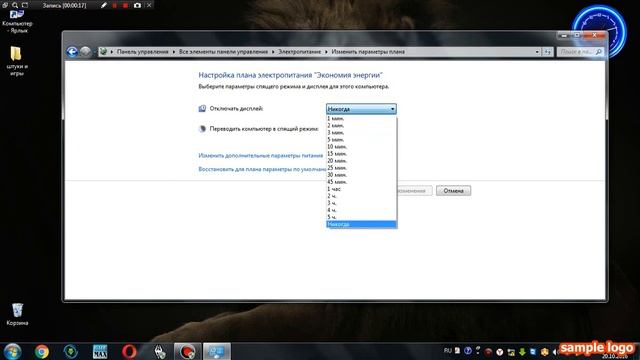This screenshot has height=360, width=640.
Task: Choose 2 мин. from the display timeout list
Action: (361, 125)
